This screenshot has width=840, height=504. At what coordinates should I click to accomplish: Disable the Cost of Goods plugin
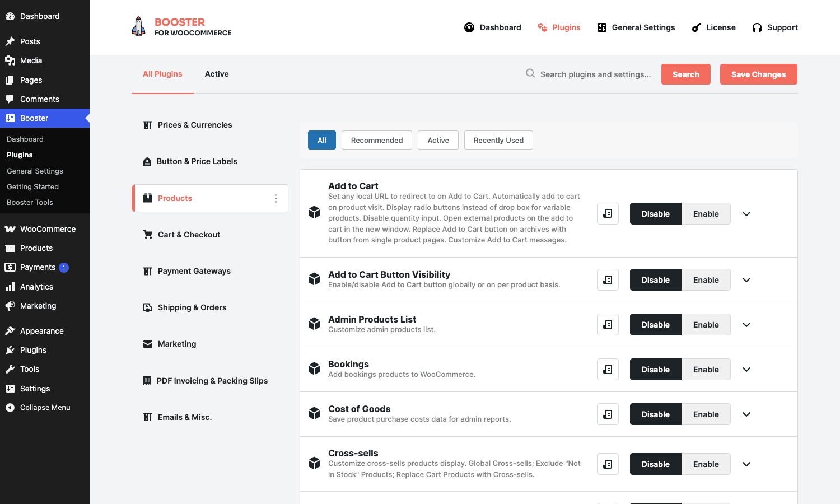(x=656, y=414)
